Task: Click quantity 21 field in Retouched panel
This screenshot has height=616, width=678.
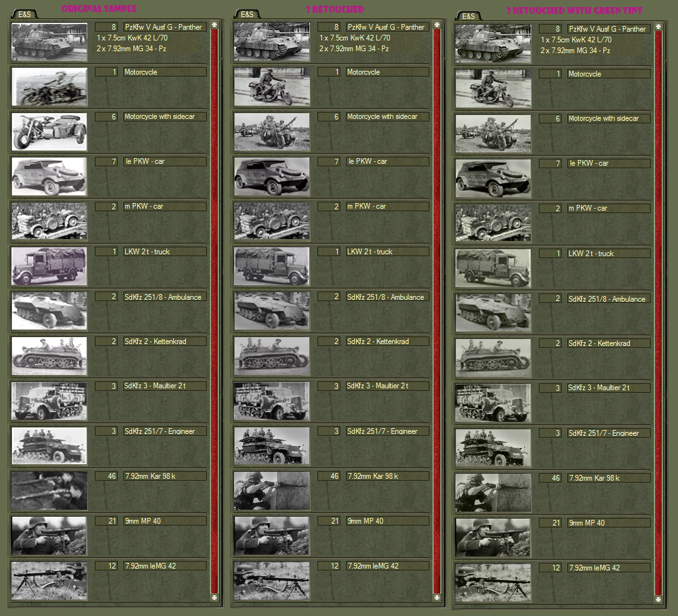Action: 329,521
